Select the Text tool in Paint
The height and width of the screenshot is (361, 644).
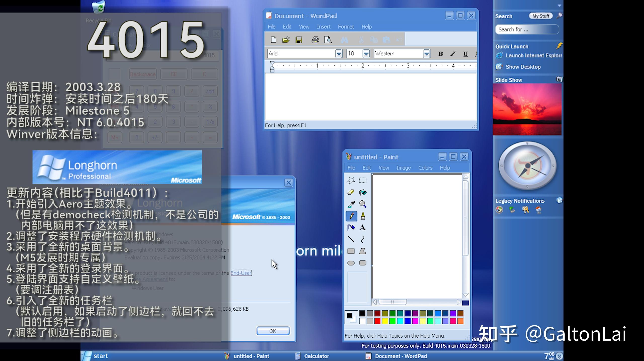click(x=363, y=228)
